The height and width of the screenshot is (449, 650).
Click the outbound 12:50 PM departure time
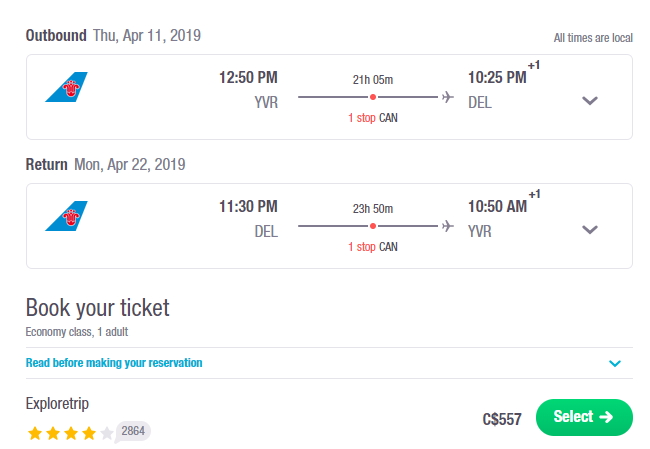pyautogui.click(x=248, y=78)
